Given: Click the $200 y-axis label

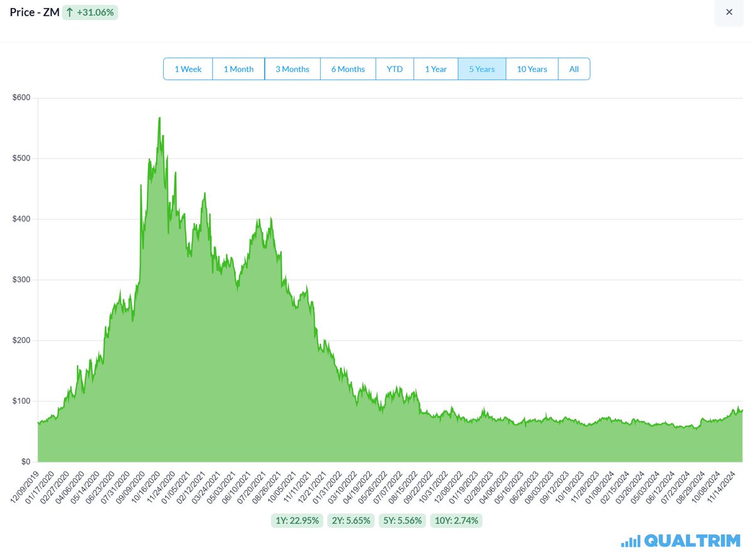Looking at the screenshot, I should pyautogui.click(x=21, y=341).
